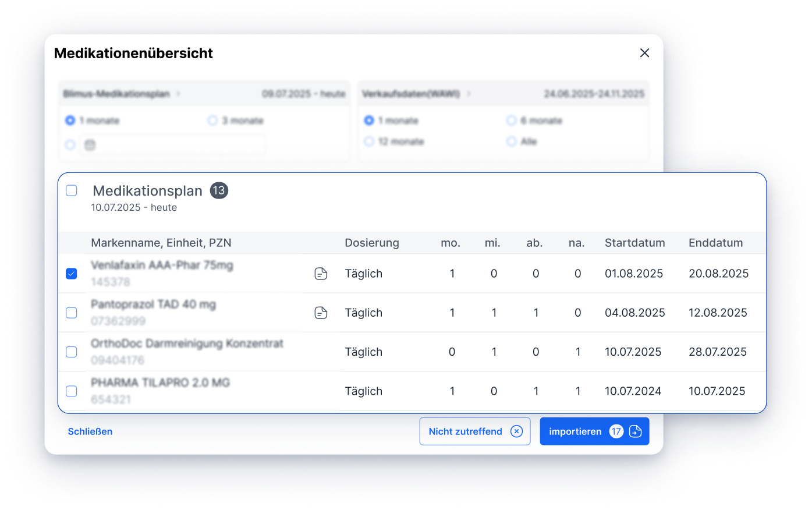Select the OrthoDoc Darmreinigung Konzentrat checkbox
This screenshot has width=812, height=510.
(72, 352)
